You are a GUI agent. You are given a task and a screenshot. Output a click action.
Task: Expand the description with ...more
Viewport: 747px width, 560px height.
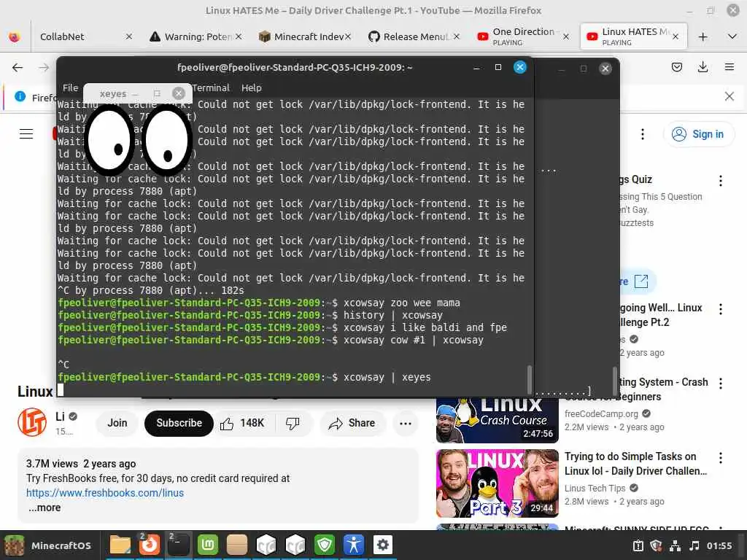click(44, 507)
